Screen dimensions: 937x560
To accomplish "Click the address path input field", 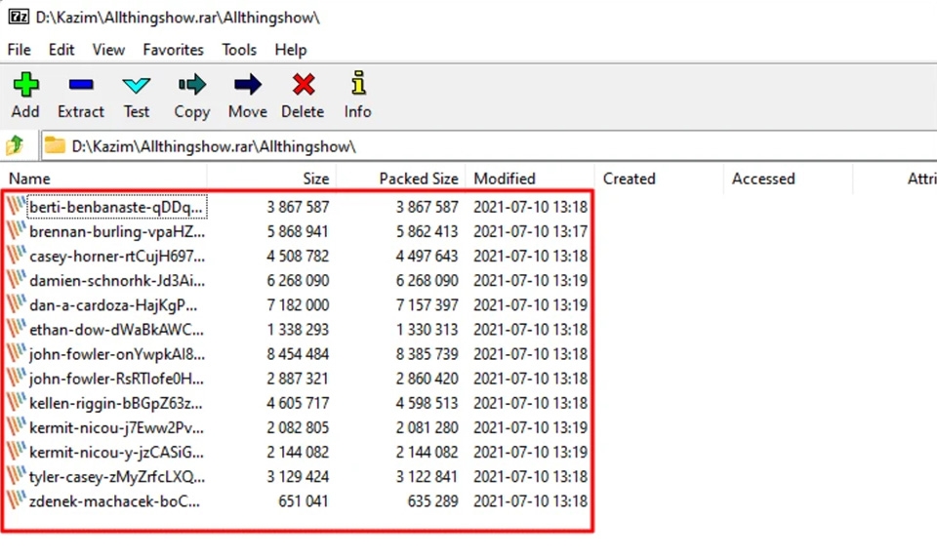I will [x=489, y=146].
